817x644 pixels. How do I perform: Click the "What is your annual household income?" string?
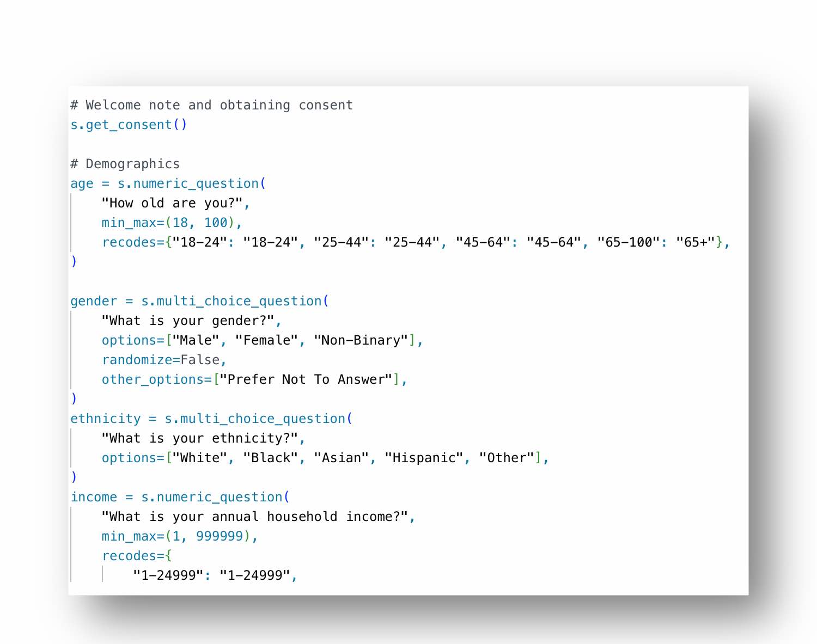coord(254,517)
